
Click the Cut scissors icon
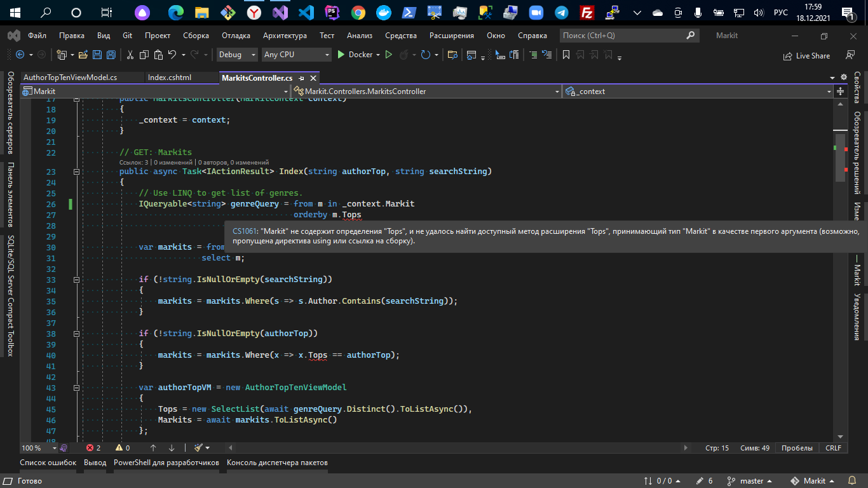(x=130, y=55)
